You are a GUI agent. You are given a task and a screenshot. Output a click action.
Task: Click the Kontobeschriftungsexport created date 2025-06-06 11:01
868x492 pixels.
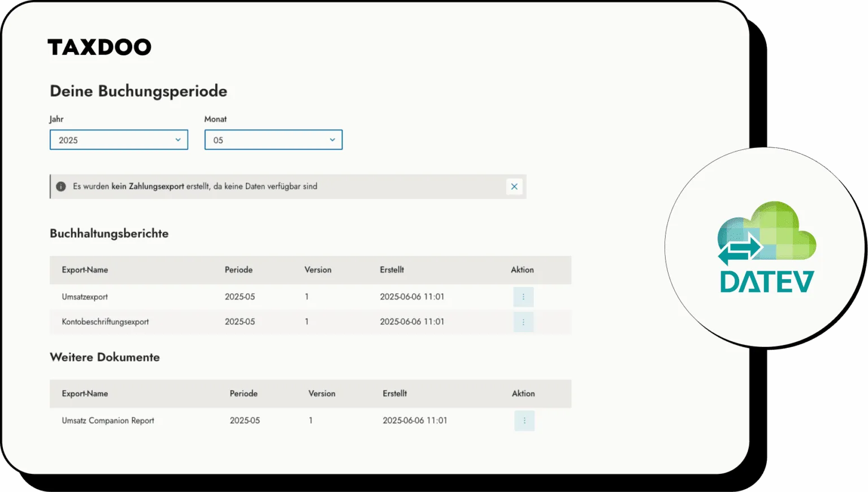click(x=412, y=322)
